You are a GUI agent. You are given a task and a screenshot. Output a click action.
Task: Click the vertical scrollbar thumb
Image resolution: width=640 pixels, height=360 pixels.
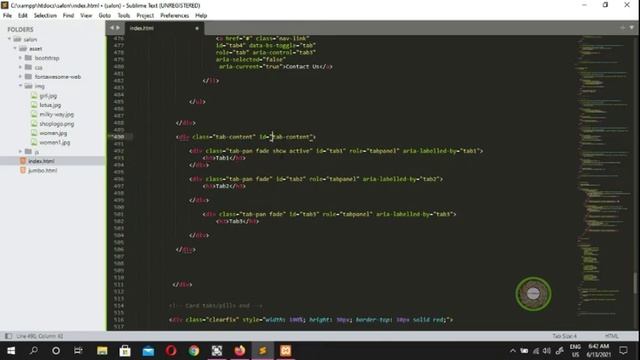(635, 283)
